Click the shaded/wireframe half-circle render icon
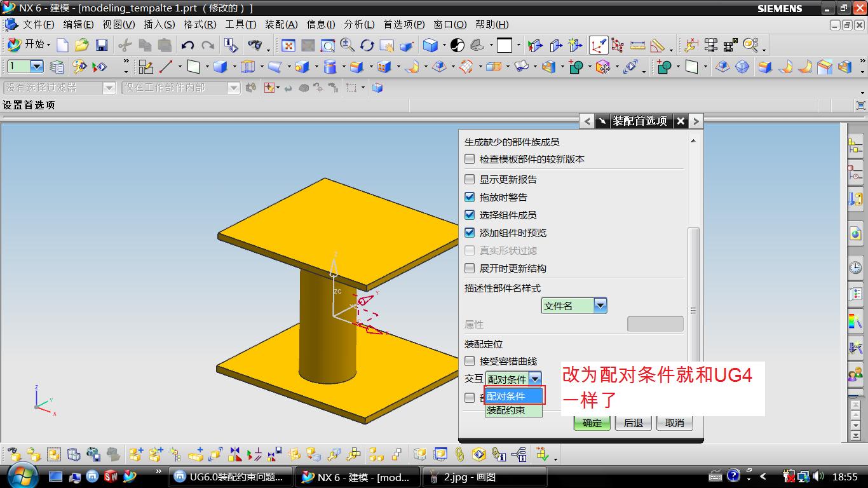The width and height of the screenshot is (868, 488). (457, 45)
